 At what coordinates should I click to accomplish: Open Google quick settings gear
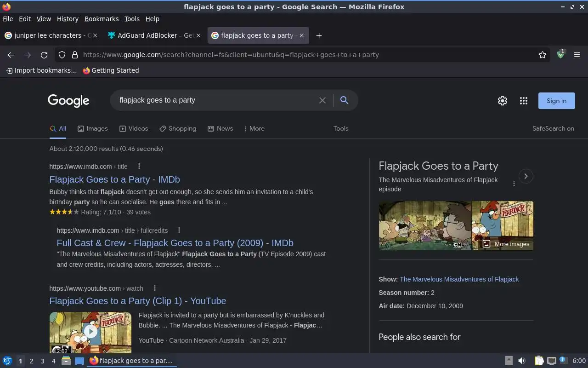[x=503, y=101]
